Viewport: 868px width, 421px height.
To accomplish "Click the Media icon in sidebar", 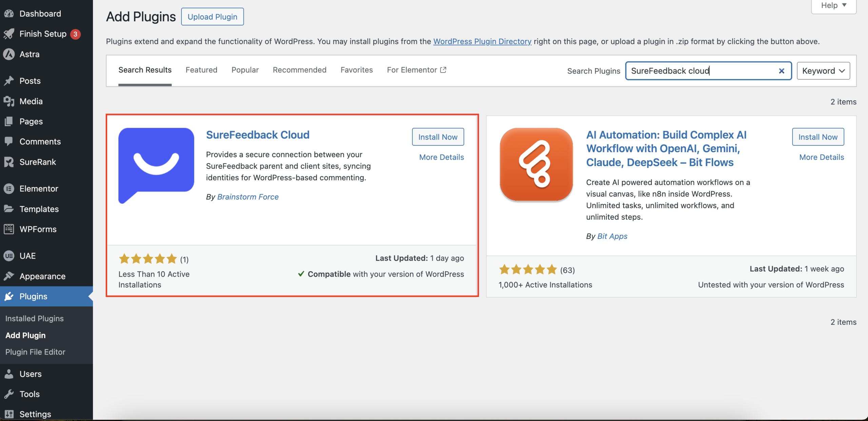I will 9,101.
